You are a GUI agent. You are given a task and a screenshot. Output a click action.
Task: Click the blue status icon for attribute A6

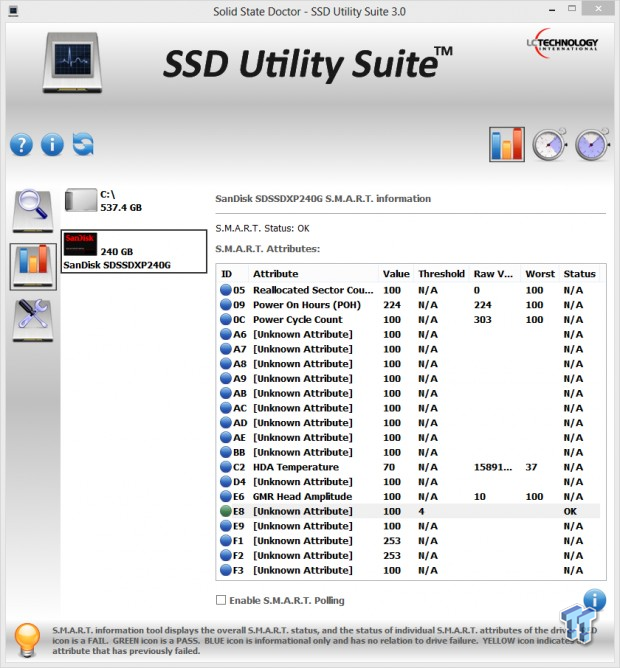point(225,334)
